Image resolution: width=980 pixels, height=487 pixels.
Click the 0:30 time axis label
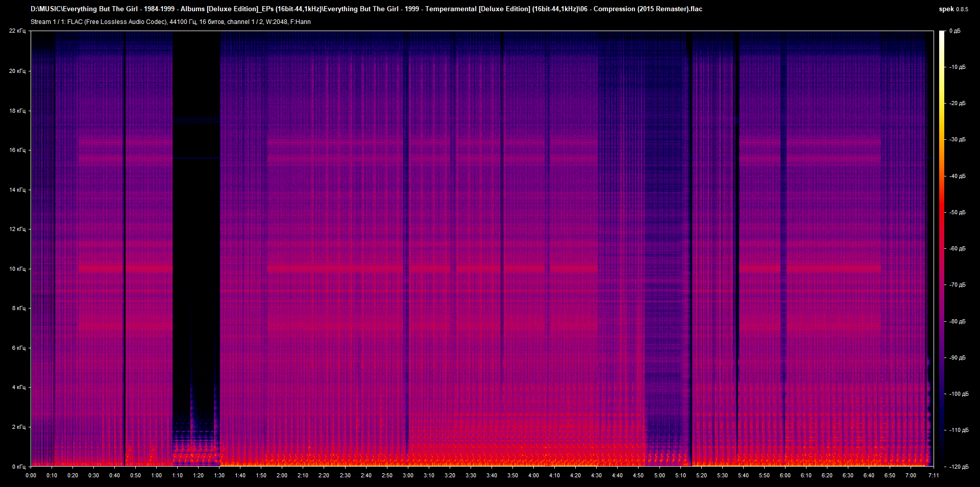[94, 475]
